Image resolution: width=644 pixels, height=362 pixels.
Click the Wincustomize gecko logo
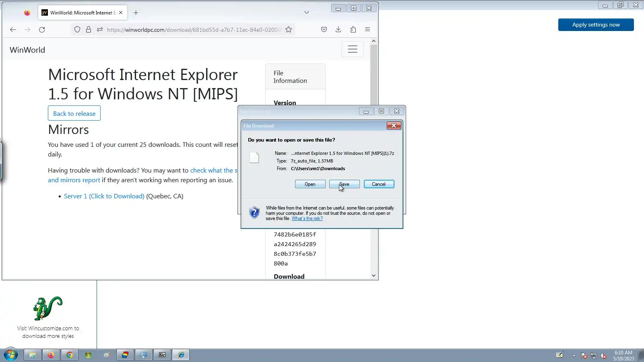(48, 308)
